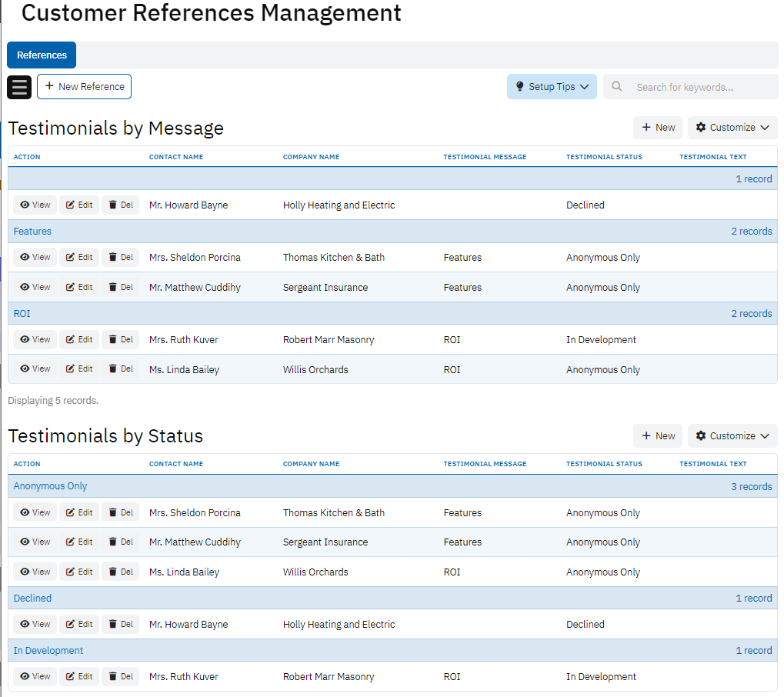View Ms. Linda Bailey in Testimonials by Status

pos(35,572)
